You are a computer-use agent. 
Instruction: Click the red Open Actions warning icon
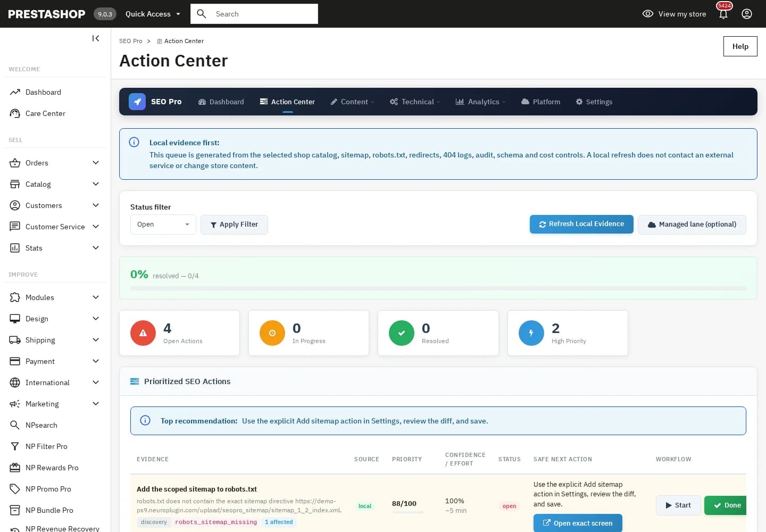point(143,333)
